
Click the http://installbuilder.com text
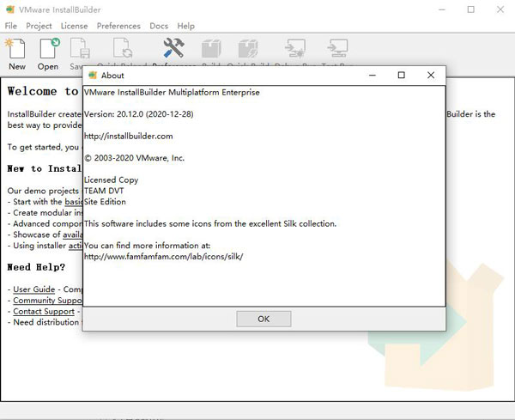129,136
